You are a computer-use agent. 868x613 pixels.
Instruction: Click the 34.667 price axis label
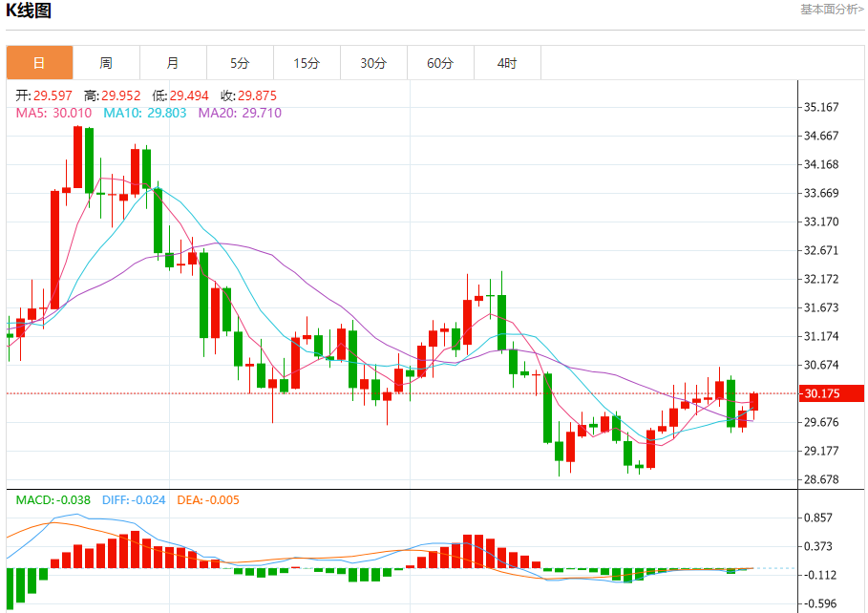pos(821,137)
